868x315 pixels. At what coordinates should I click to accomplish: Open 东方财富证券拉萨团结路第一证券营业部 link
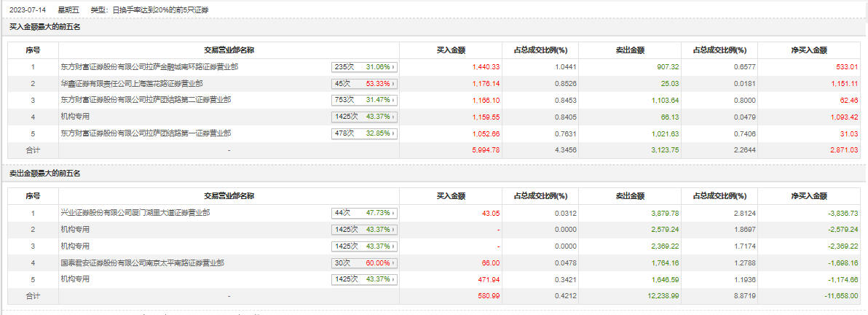pyautogui.click(x=146, y=133)
